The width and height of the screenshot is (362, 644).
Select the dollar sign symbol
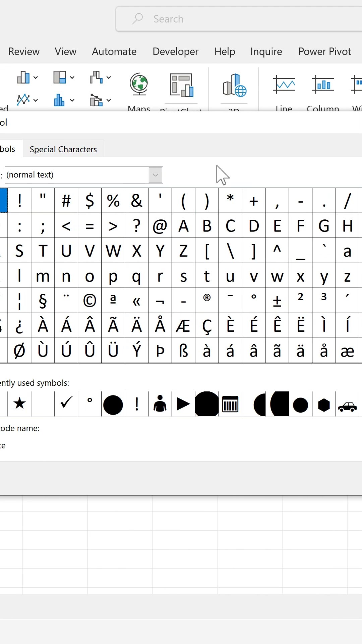click(89, 201)
